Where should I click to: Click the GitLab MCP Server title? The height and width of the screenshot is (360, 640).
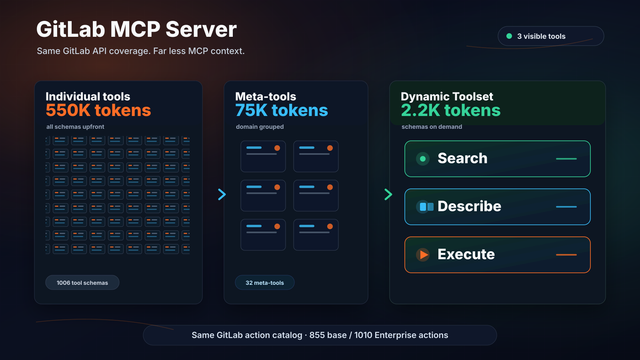(136, 29)
